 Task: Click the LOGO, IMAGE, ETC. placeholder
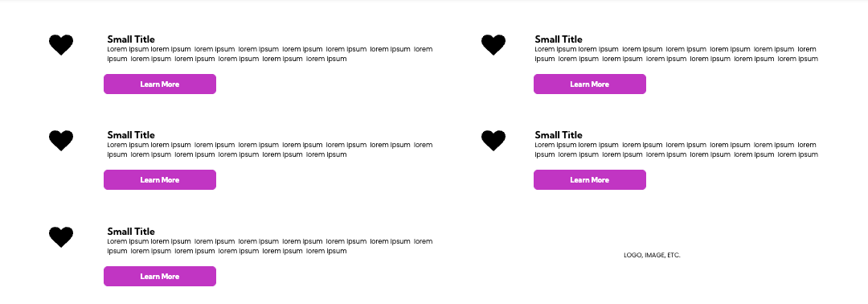pos(652,255)
